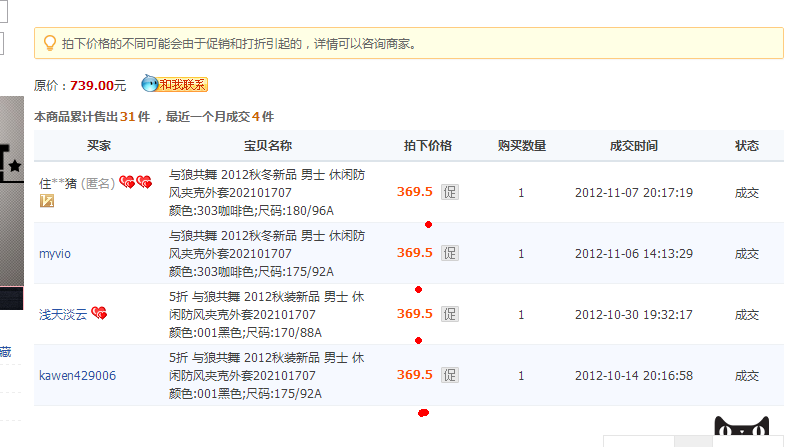797x447 pixels.
Task: Click the 促 promo tag in 浅天淡云's row
Action: pos(450,314)
